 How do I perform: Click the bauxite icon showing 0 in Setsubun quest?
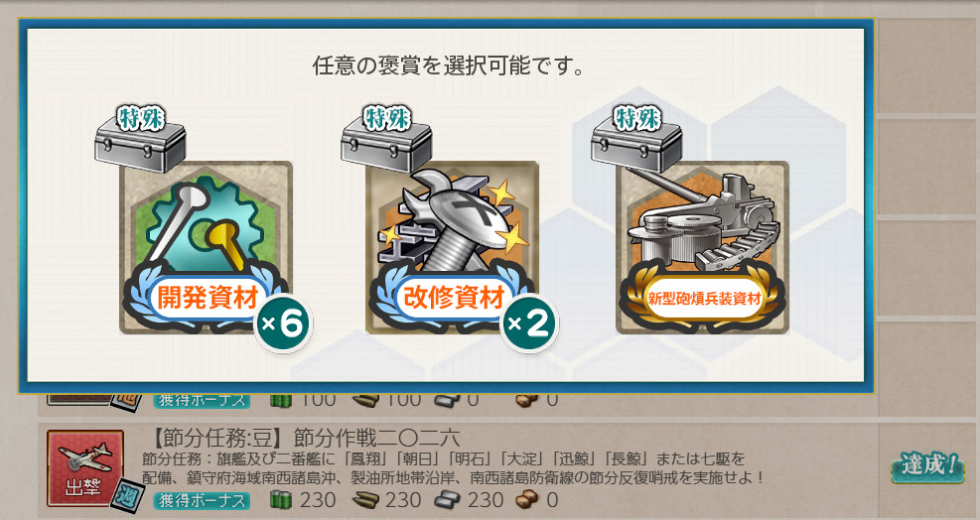[x=529, y=500]
